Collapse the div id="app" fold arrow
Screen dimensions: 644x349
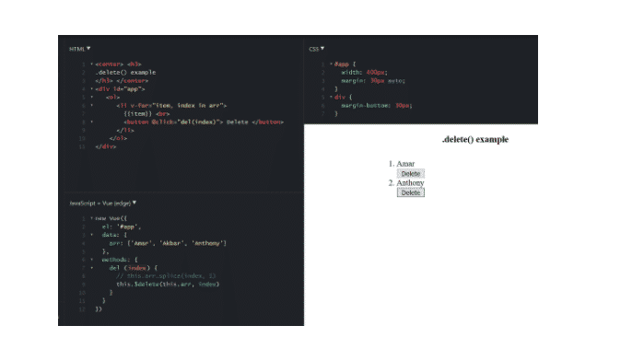point(91,88)
